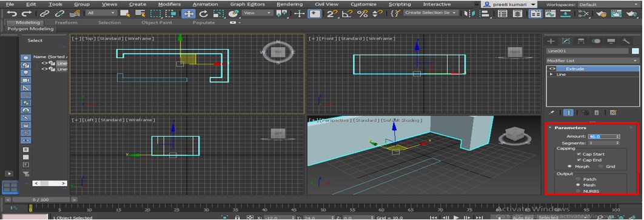Viewport: 644px width, 220px height.
Task: Toggle the Layer Explorer icon
Action: point(517,13)
